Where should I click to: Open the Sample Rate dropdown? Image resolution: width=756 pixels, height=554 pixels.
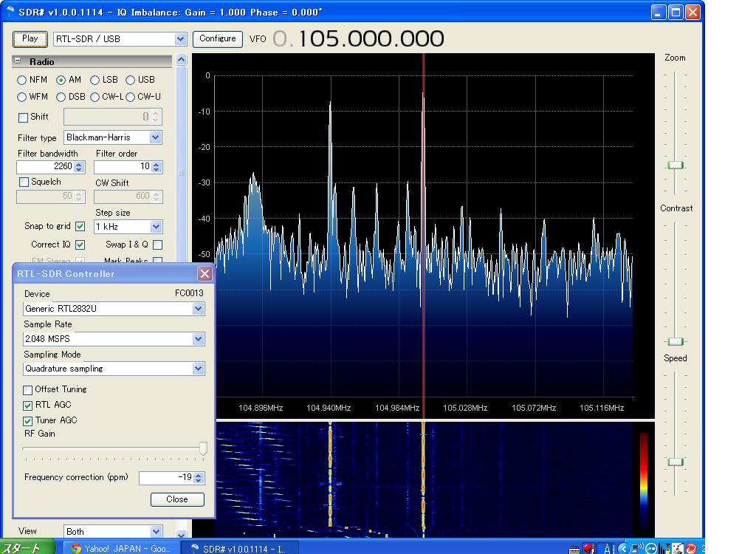click(198, 339)
